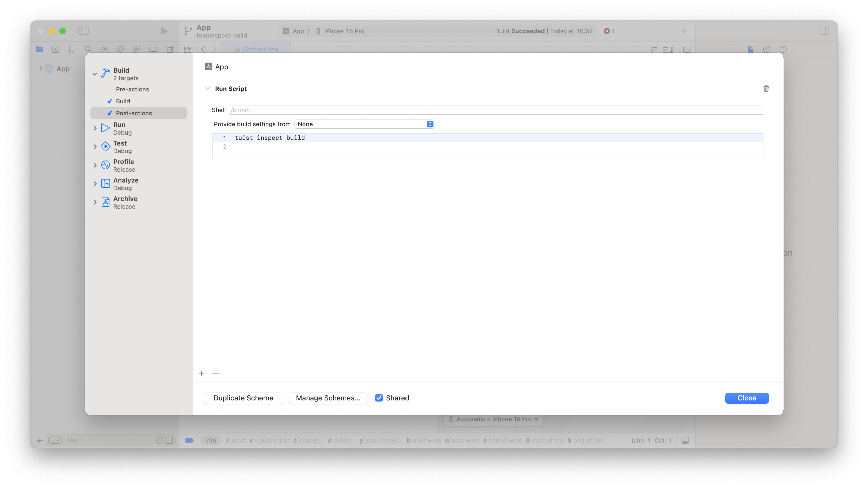Viewport: 868px width, 488px height.
Task: Open the find navigator magnifier icon
Action: tap(88, 49)
